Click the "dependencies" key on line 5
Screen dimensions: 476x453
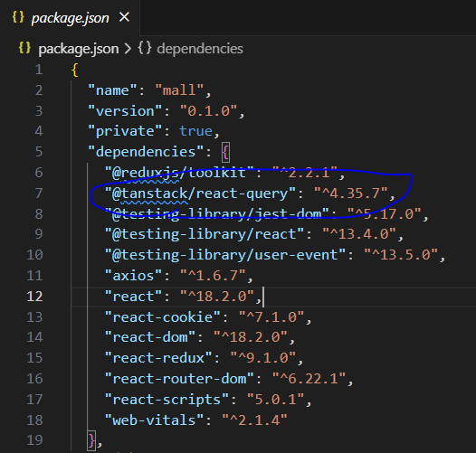pyautogui.click(x=146, y=152)
